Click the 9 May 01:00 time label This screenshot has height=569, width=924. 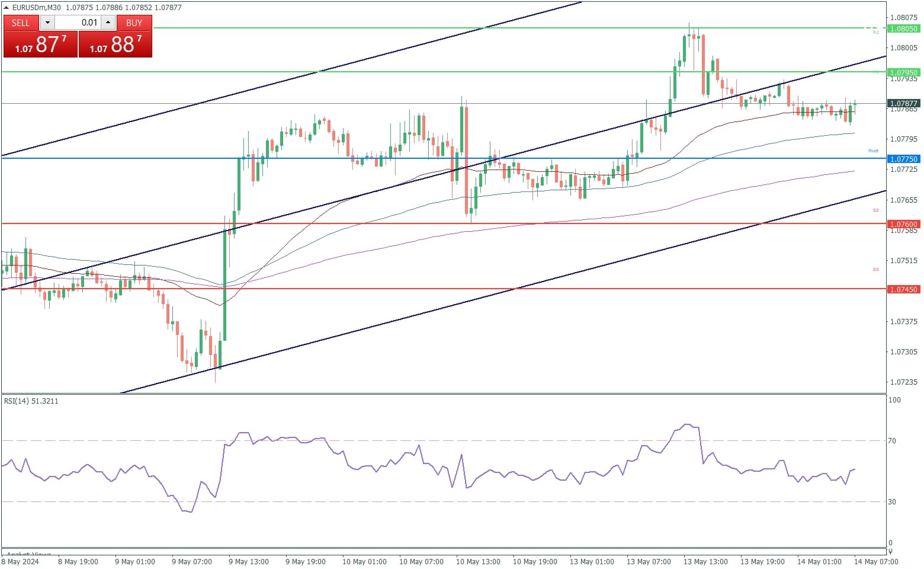tap(135, 562)
